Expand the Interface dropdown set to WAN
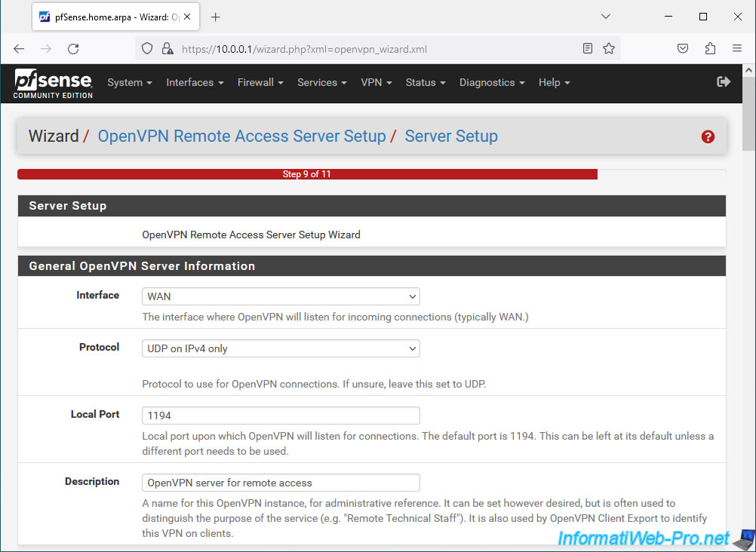 281,296
